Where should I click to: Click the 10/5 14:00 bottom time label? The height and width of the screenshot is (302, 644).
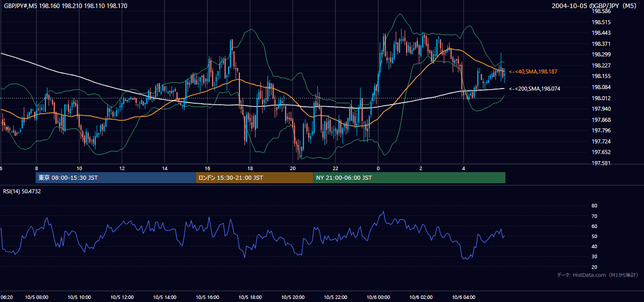click(x=165, y=297)
